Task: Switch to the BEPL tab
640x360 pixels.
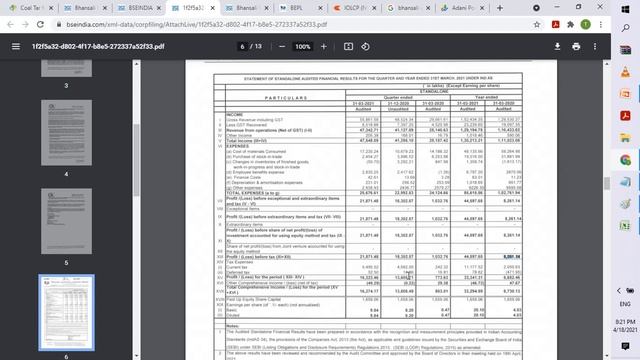Action: [301, 8]
